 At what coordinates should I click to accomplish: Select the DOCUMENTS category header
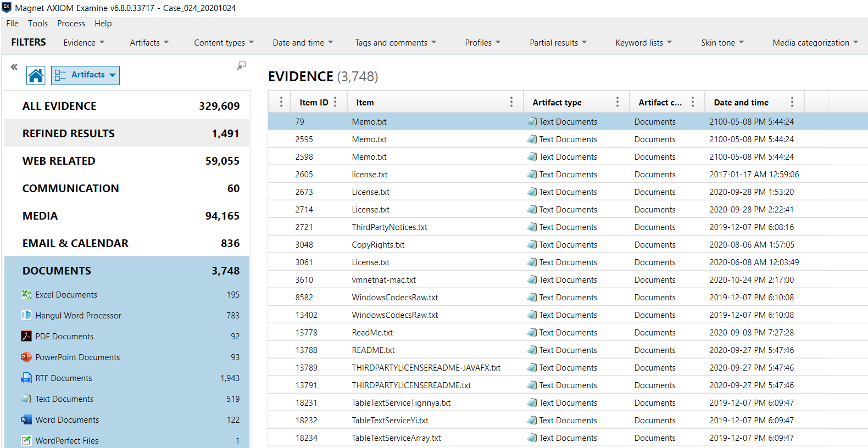point(127,271)
